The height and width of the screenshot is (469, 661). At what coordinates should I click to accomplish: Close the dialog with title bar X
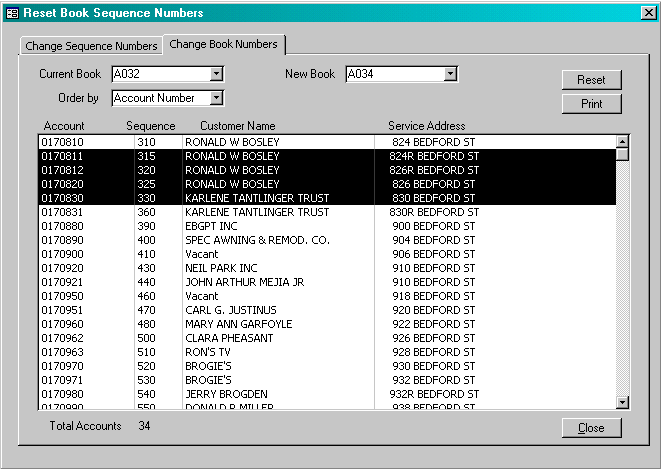[647, 13]
